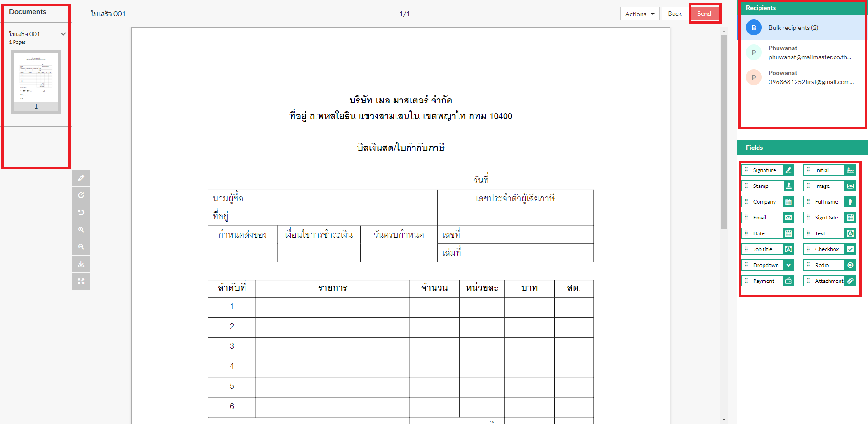This screenshot has height=424, width=868.
Task: Choose the Dropdown field
Action: tap(768, 265)
